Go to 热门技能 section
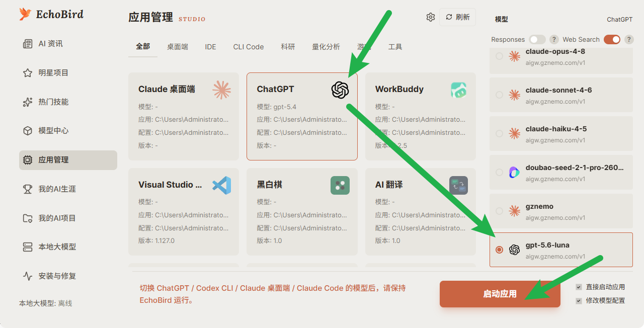Image resolution: width=644 pixels, height=328 pixels. point(68,102)
